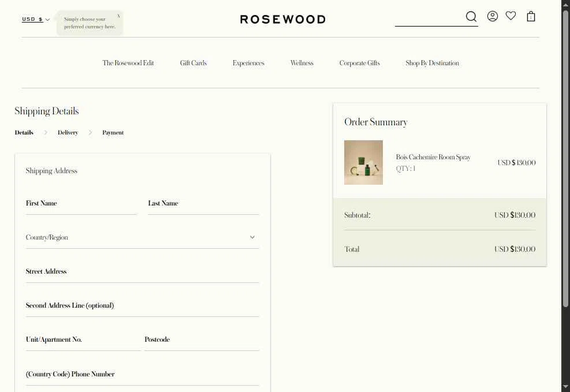
Task: Click the Bois Cachemire Room Spray product name
Action: [433, 157]
